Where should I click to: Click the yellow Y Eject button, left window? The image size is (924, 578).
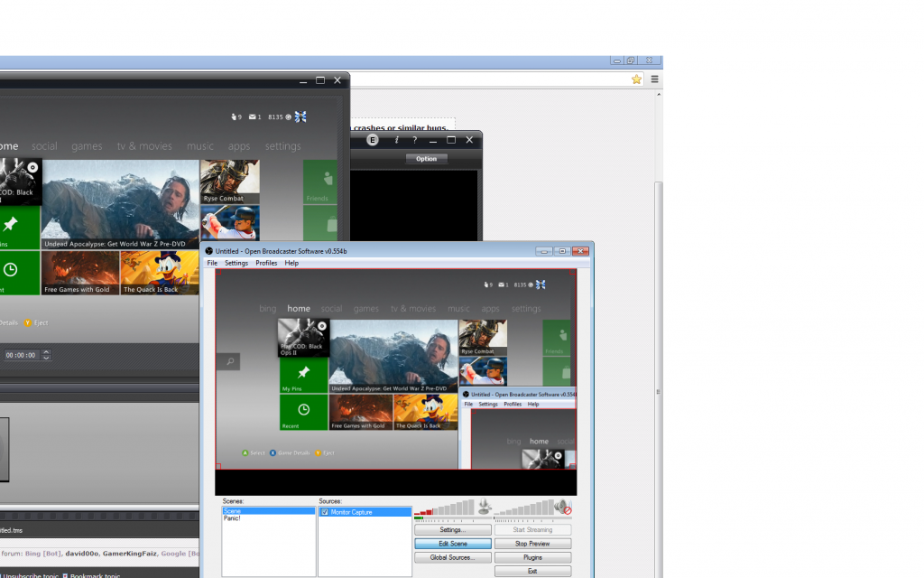tap(28, 322)
